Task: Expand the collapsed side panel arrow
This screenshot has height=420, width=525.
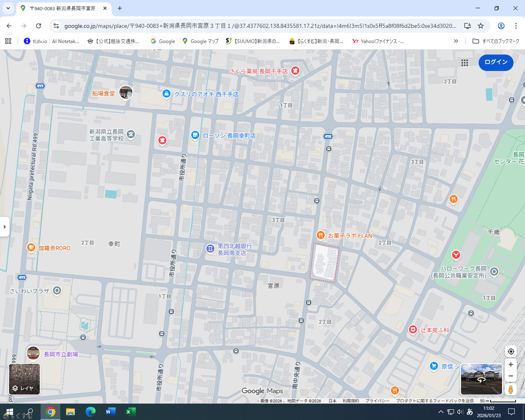Action: [x=5, y=227]
